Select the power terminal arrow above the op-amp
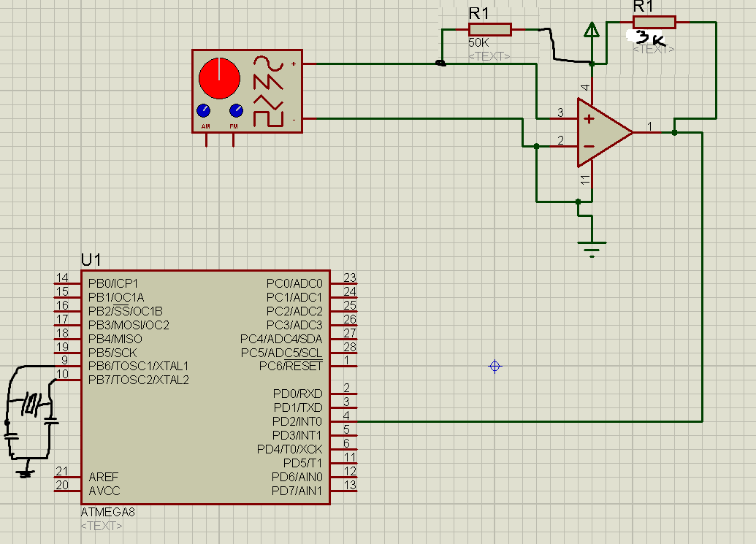The height and width of the screenshot is (544, 756). click(x=592, y=30)
